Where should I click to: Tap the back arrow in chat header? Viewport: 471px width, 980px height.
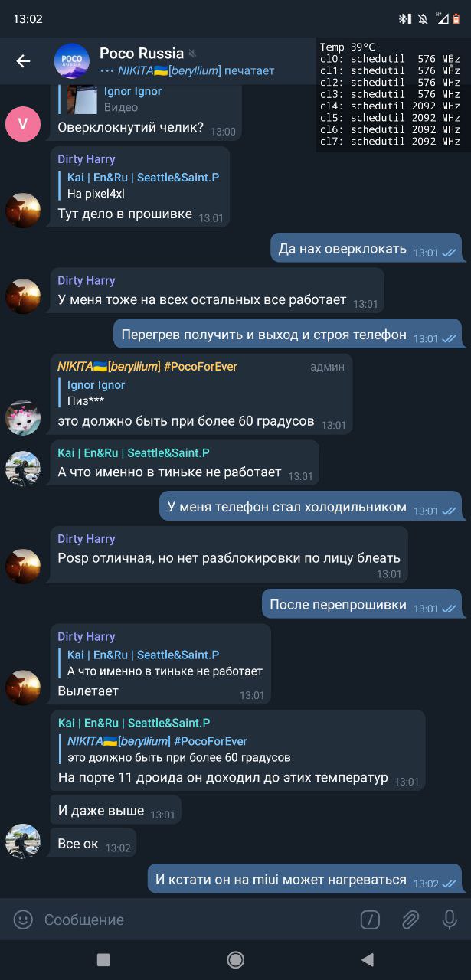click(x=23, y=61)
